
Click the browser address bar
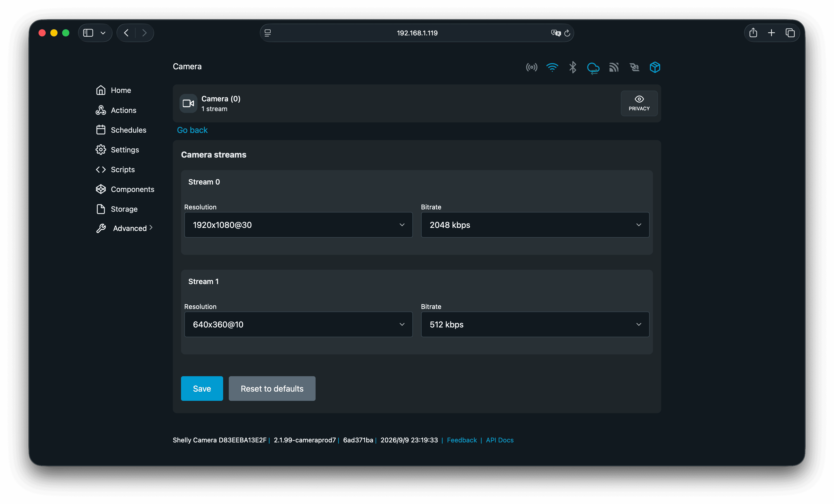(x=417, y=33)
